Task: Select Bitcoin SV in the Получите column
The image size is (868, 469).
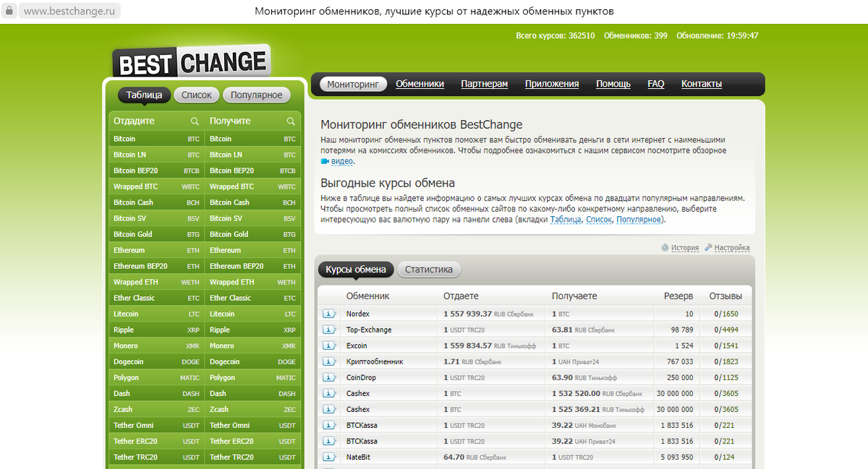Action: (x=252, y=218)
